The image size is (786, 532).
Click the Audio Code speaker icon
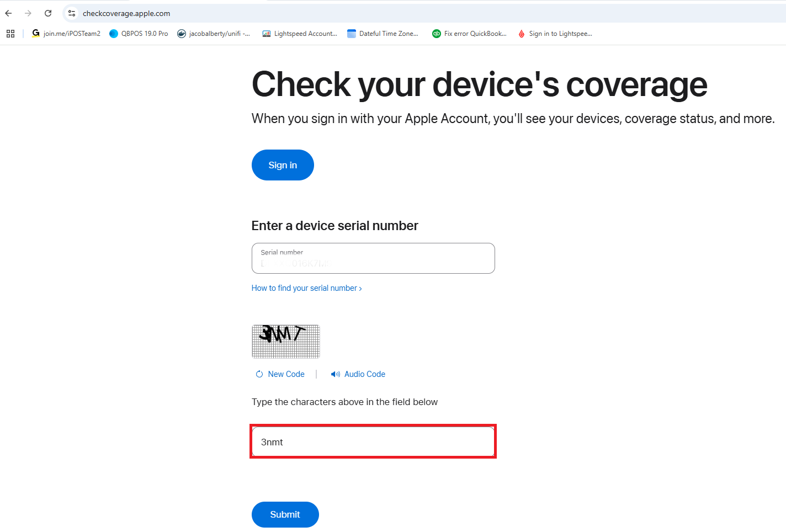[336, 374]
